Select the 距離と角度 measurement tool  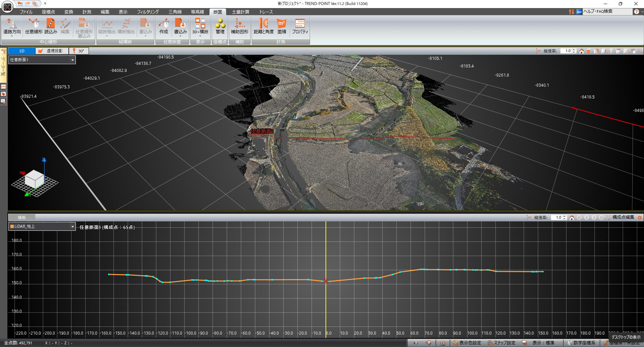[x=263, y=26]
